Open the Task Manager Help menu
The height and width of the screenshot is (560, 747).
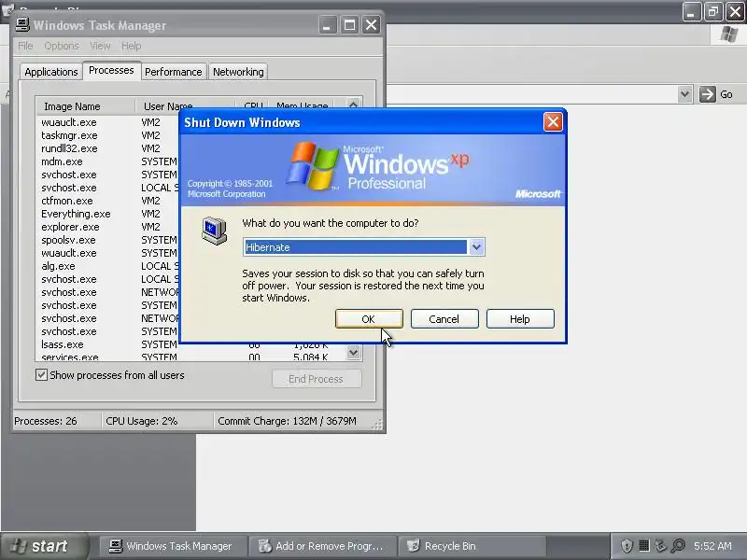click(x=131, y=46)
